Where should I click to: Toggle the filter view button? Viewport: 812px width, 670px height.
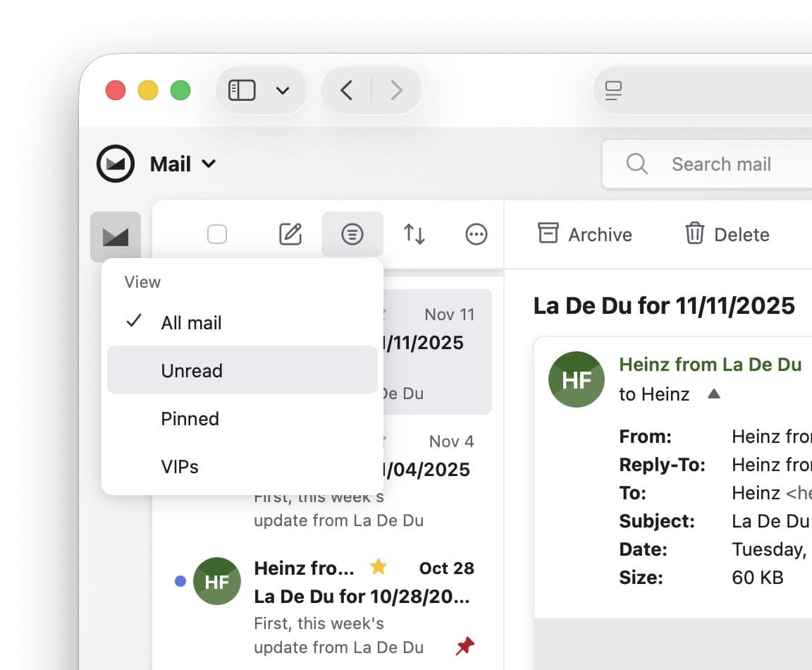[352, 234]
